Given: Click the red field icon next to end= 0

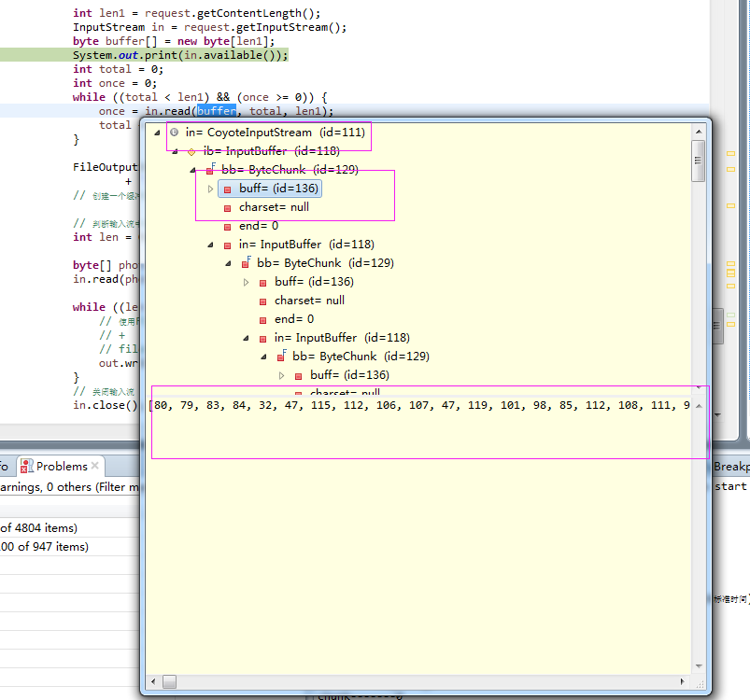Looking at the screenshot, I should click(x=227, y=226).
